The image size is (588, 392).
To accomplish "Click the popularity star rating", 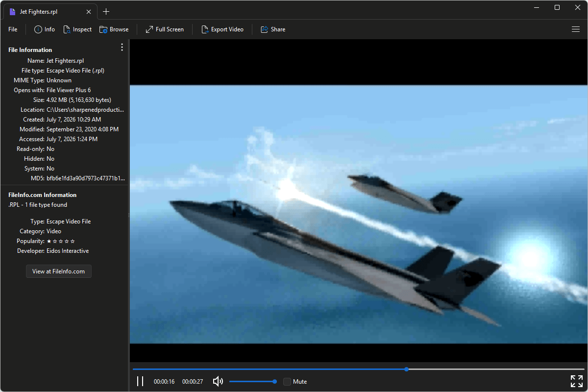I will click(x=61, y=241).
